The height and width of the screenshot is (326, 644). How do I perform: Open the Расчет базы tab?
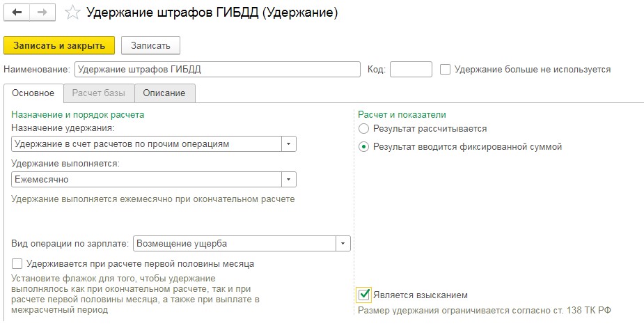pos(99,93)
